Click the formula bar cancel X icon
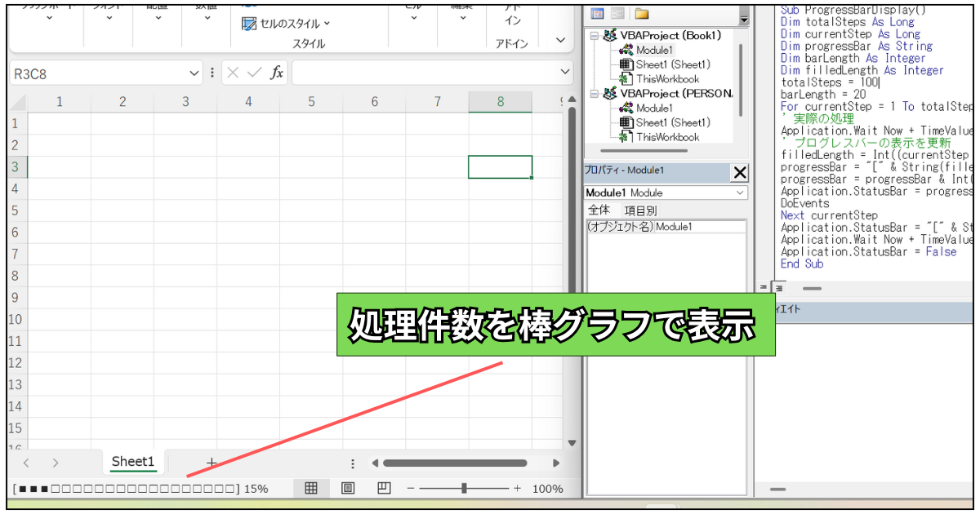This screenshot has width=980, height=514. point(233,73)
